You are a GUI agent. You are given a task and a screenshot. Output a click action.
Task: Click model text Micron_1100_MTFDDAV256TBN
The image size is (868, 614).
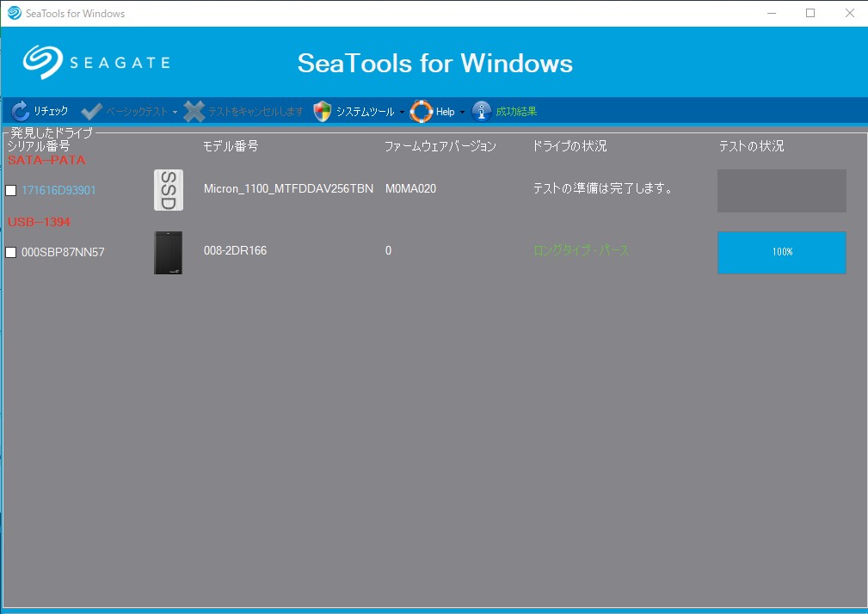pos(288,188)
